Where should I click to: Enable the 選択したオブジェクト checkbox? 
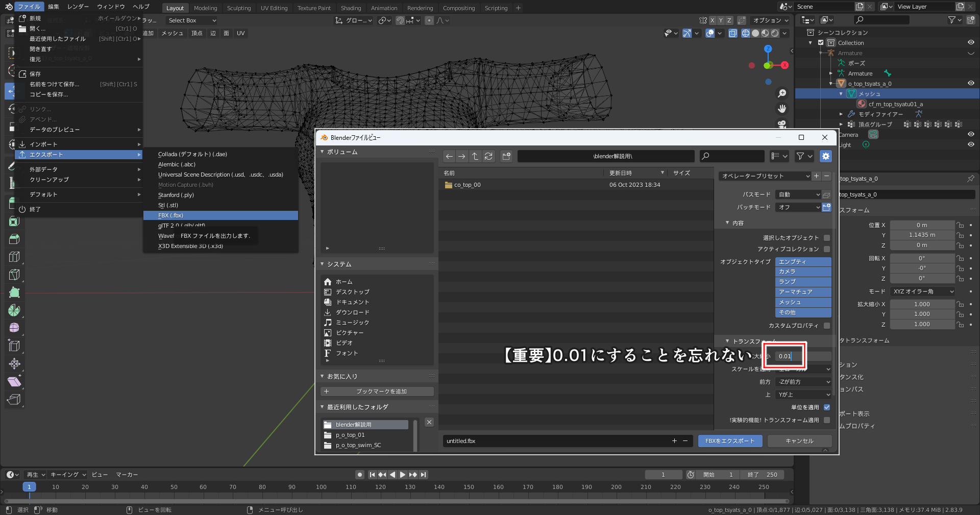point(827,238)
